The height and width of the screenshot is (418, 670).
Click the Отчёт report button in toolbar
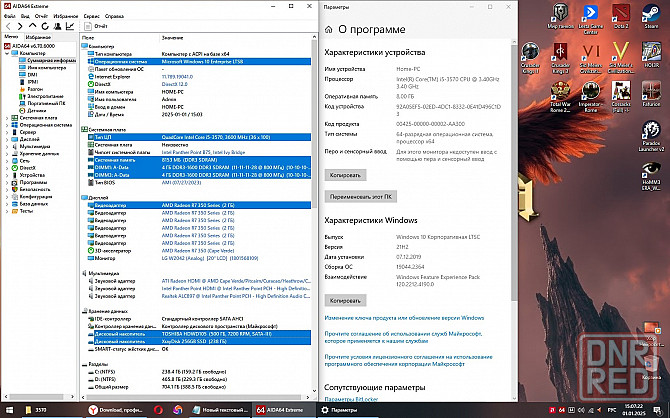[96, 26]
